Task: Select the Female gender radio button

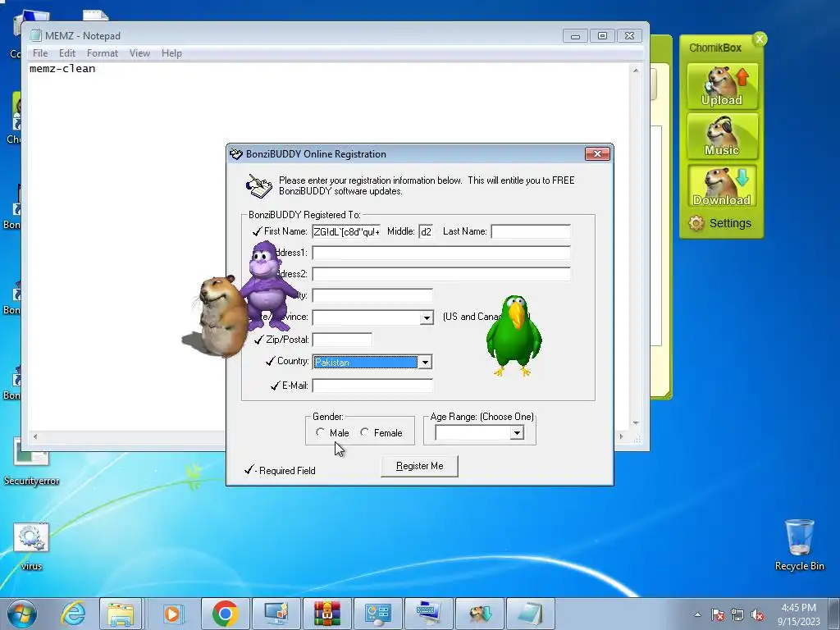Action: (364, 431)
